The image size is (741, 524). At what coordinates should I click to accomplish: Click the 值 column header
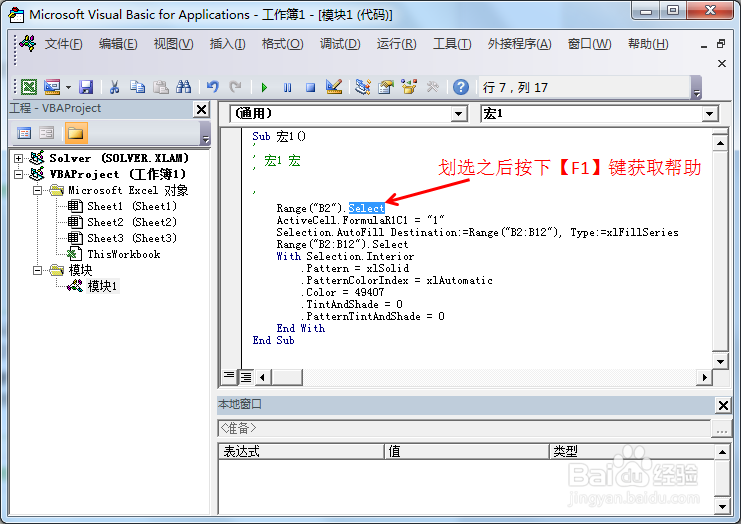click(x=467, y=451)
